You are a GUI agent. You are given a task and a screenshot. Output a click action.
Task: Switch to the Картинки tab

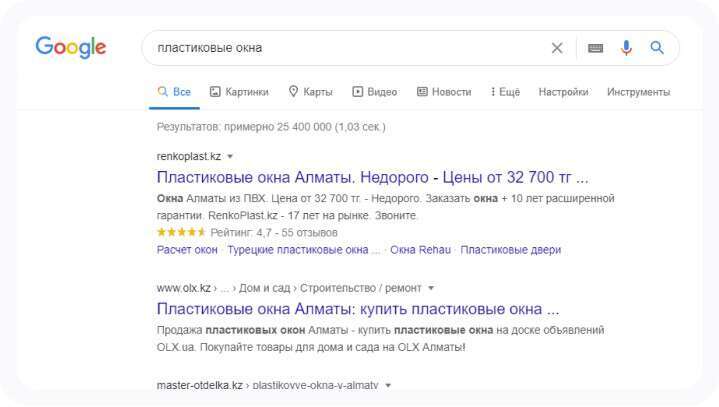coord(239,92)
